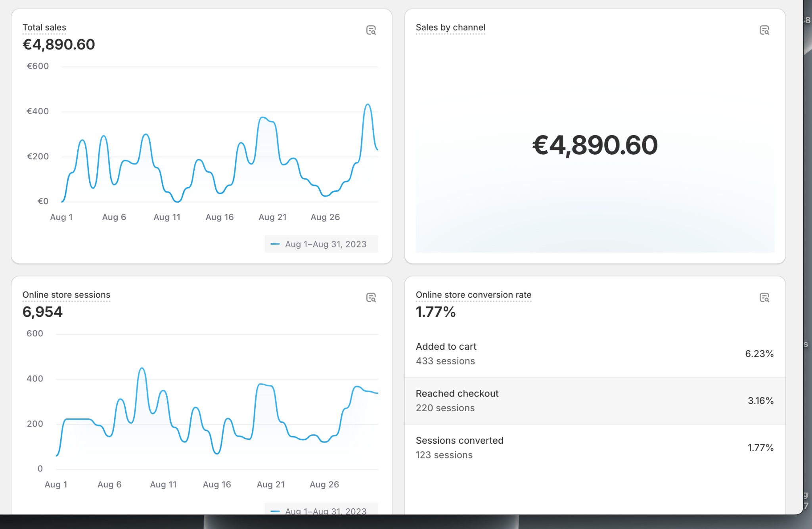Click the Total sales chart date legend
812x529 pixels.
click(322, 244)
